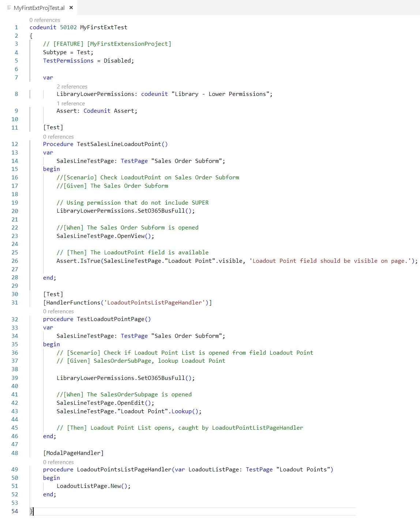Click line number 26 in the gutter
The height and width of the screenshot is (519, 420).
[15, 261]
